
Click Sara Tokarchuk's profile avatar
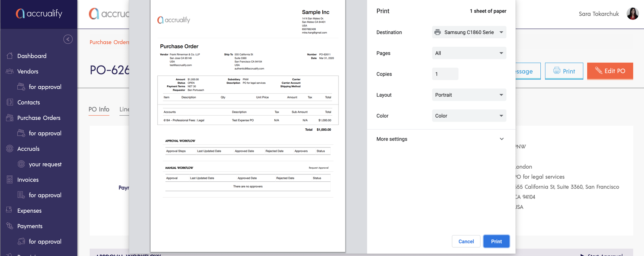coord(633,14)
